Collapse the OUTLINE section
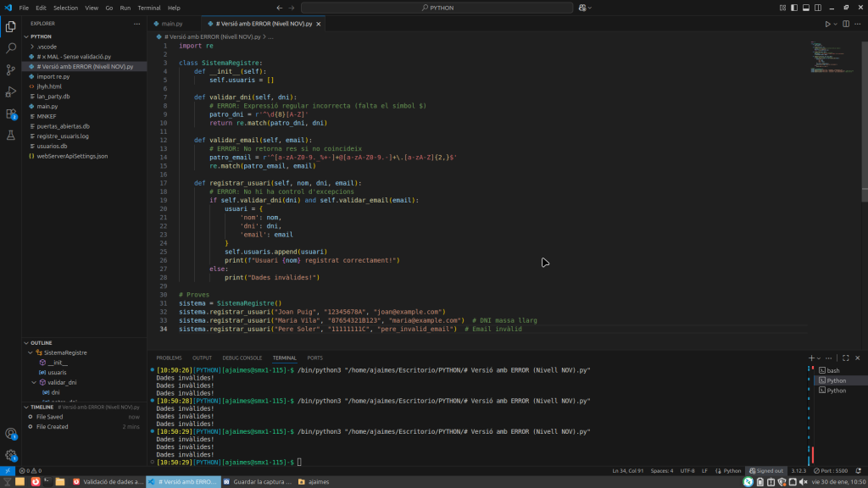 (42, 342)
